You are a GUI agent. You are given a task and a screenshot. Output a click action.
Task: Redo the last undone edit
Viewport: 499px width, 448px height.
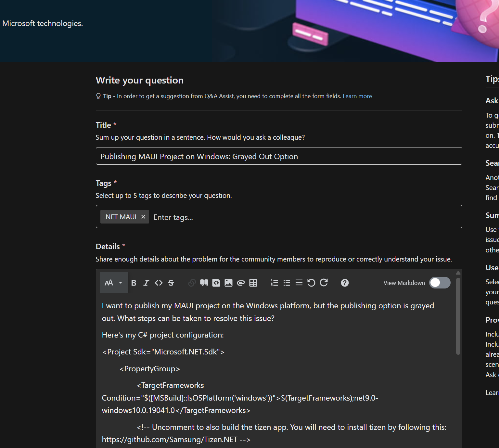pyautogui.click(x=324, y=283)
